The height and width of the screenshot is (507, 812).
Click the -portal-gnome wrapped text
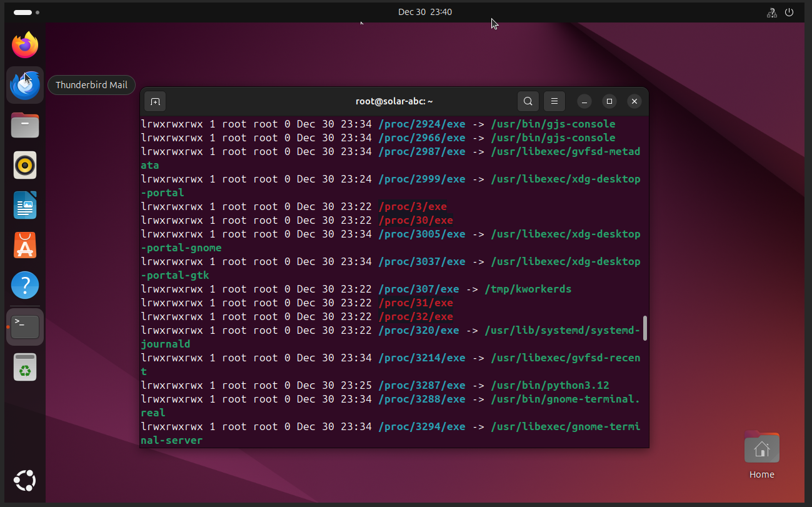pos(181,248)
